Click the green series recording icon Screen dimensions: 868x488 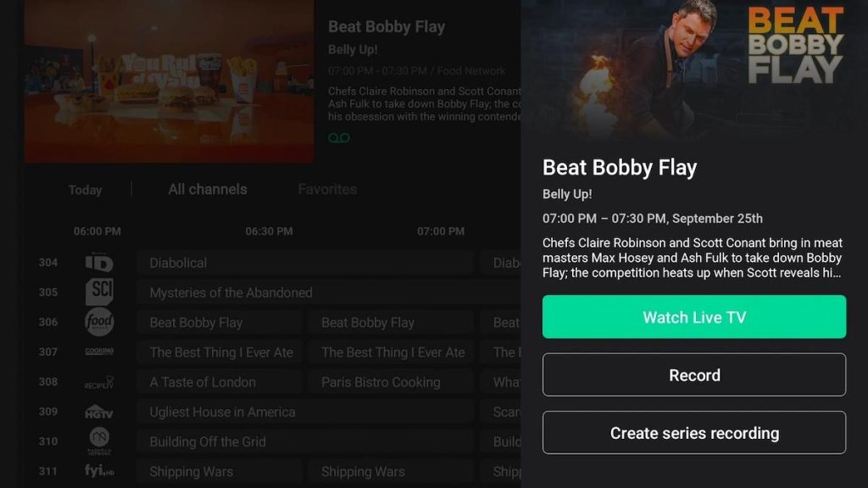339,138
